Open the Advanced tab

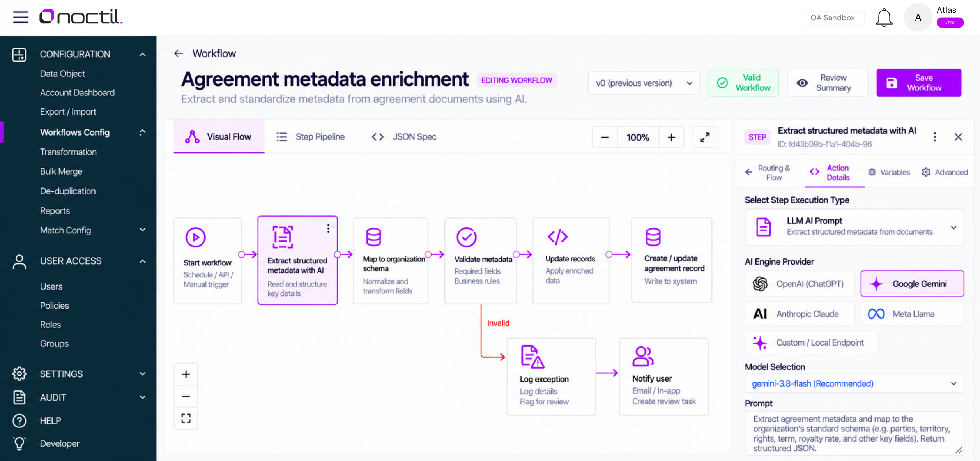tap(945, 172)
